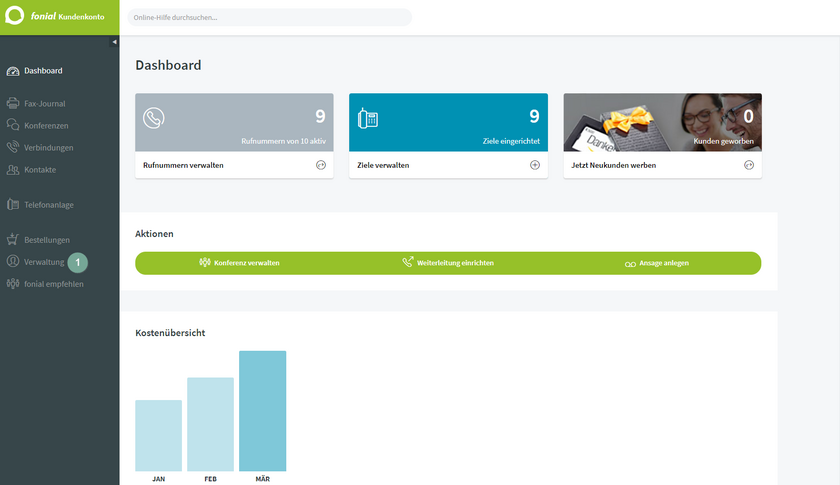
Task: Go to Telefonanlage in the sidebar
Action: point(49,205)
